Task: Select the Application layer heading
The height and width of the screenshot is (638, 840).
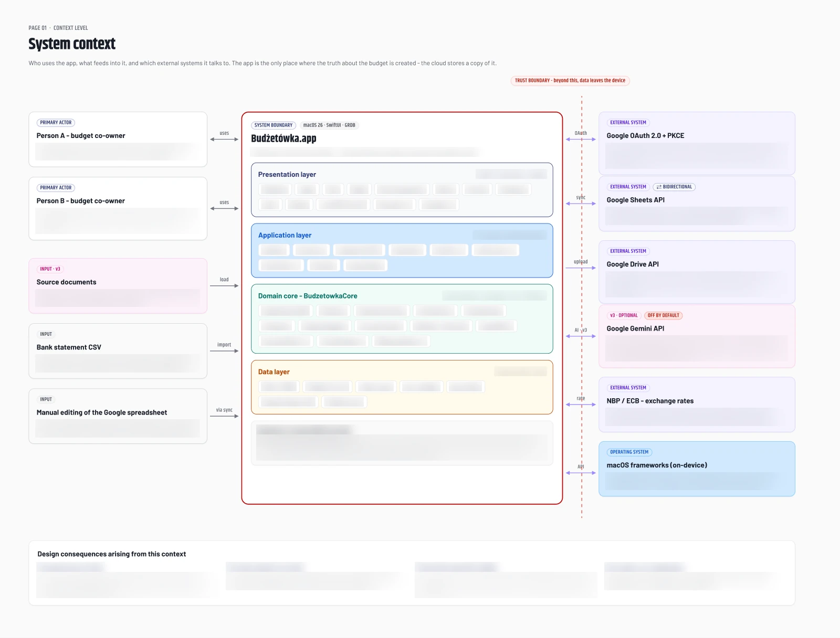Action: pos(285,236)
